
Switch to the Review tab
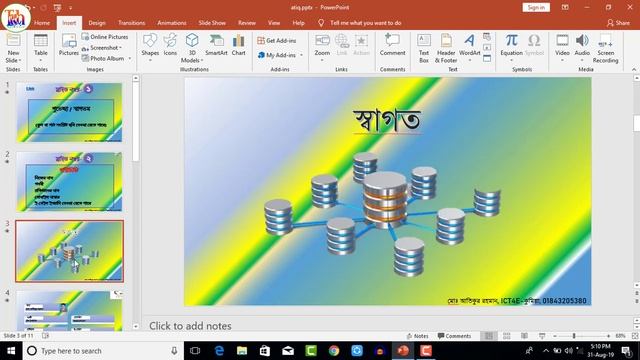click(247, 23)
